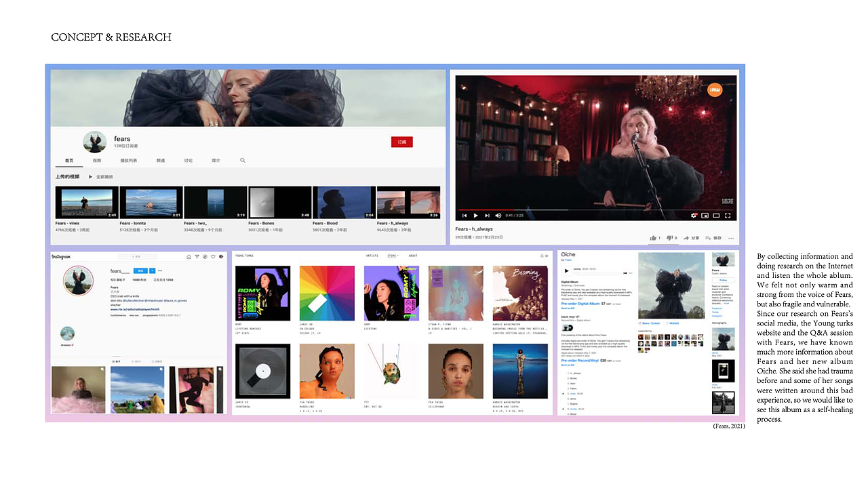Click the Instagram logo
868x484 pixels.
pyautogui.click(x=61, y=257)
